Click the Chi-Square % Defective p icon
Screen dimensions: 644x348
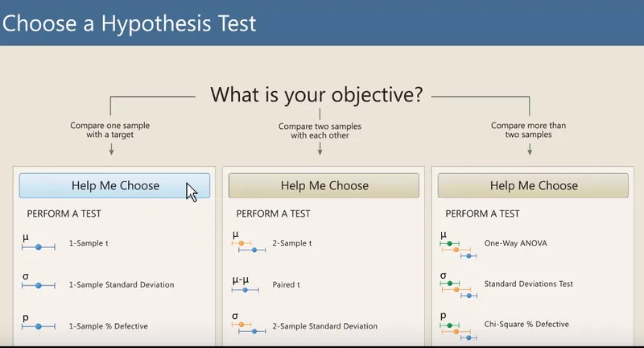pos(458,326)
